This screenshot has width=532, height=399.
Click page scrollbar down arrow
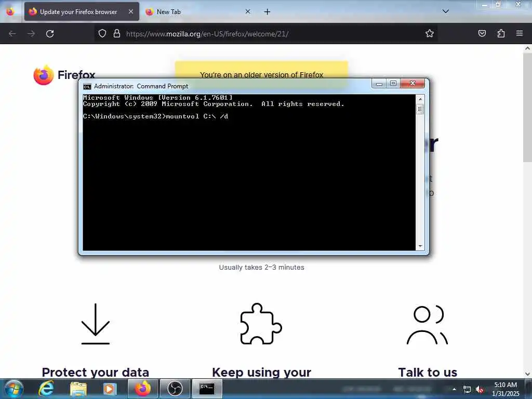tap(528, 374)
